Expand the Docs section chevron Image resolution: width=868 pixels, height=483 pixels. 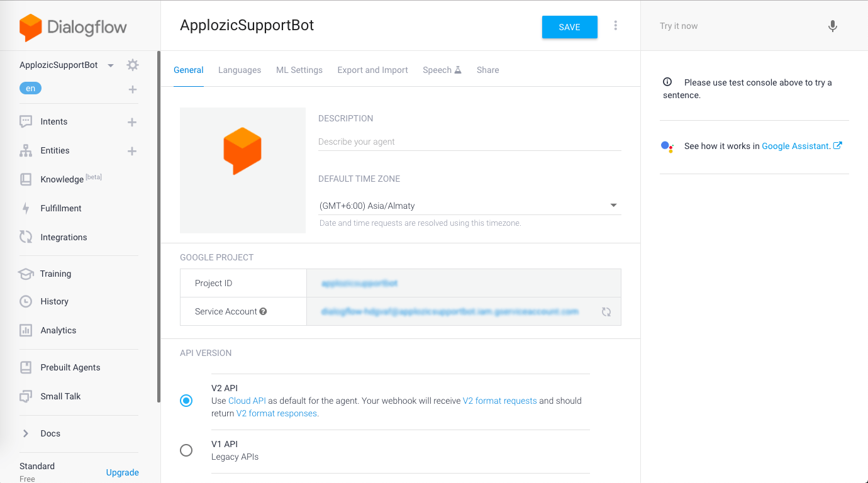coord(26,433)
